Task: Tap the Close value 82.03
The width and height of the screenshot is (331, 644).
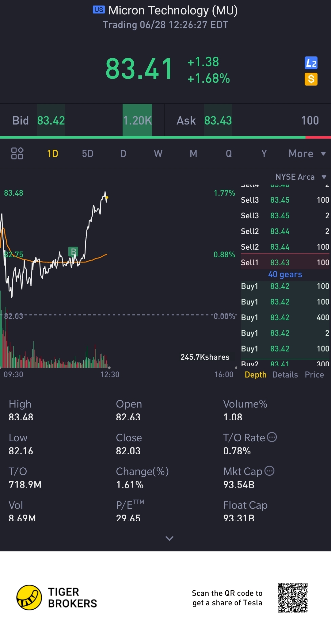Action: pos(128,451)
